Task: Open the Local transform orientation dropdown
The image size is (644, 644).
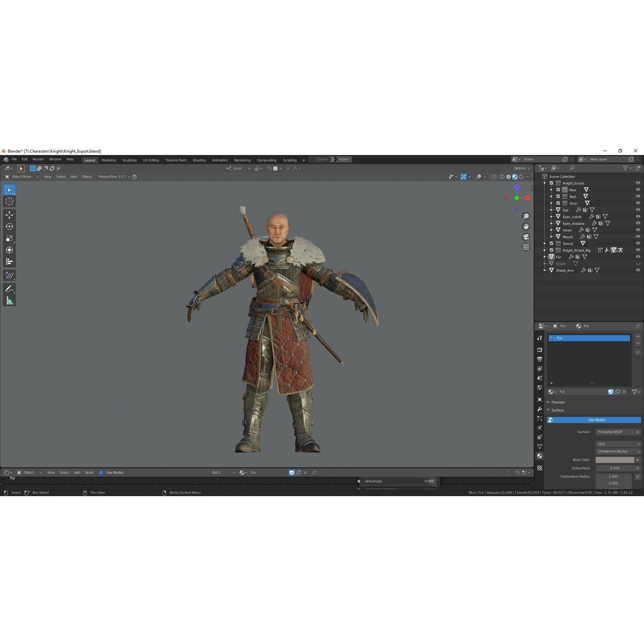Action: point(238,168)
